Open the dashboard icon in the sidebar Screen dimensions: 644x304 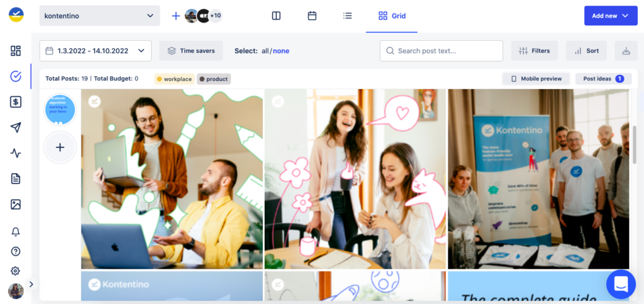point(16,51)
